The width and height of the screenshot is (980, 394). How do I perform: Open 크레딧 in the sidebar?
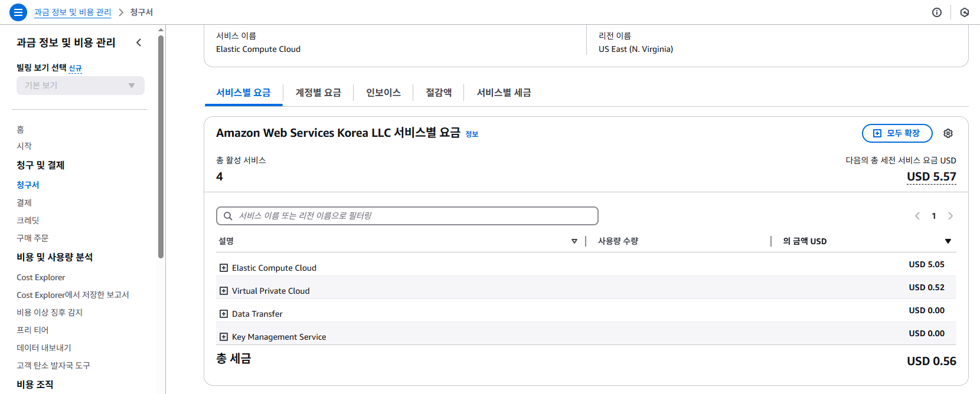(28, 220)
